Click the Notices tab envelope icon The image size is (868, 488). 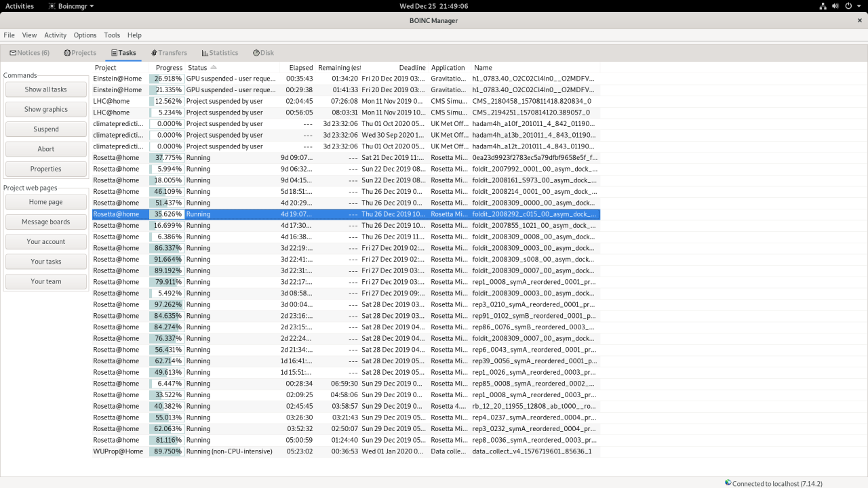click(13, 53)
